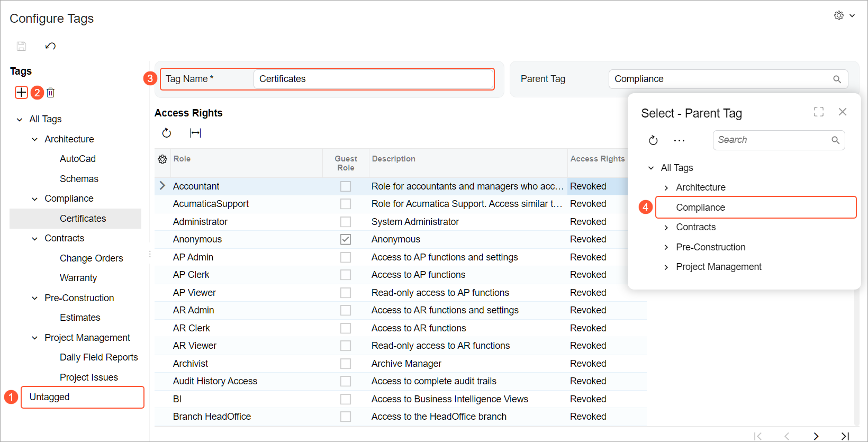Click the undo changes icon in toolbar

tap(50, 46)
